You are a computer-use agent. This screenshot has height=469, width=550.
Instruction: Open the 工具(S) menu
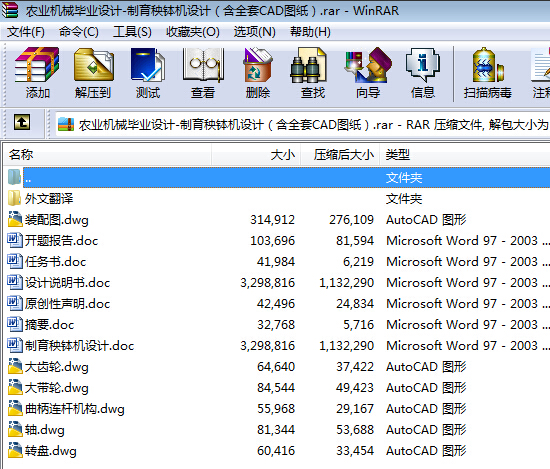click(x=132, y=32)
